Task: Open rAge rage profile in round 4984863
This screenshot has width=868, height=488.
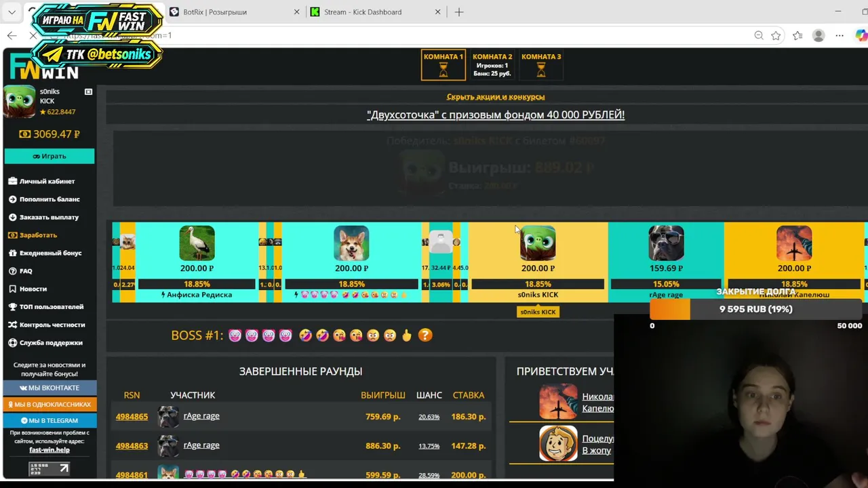Action: (x=201, y=445)
